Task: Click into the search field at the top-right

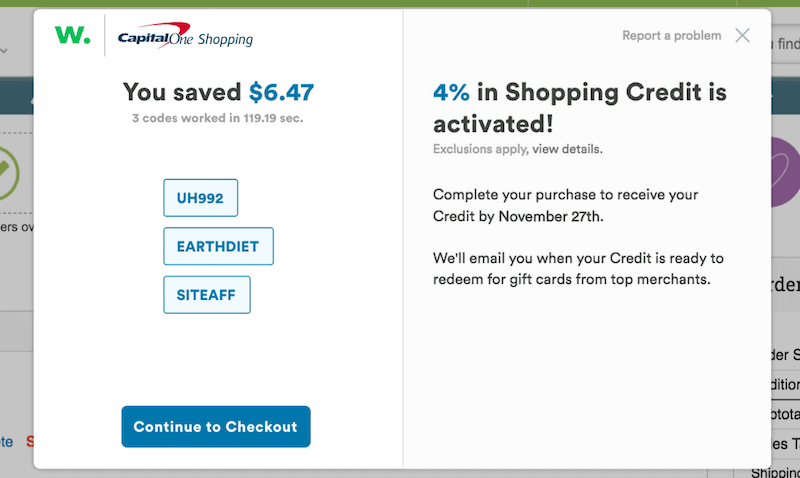Action: (786, 43)
